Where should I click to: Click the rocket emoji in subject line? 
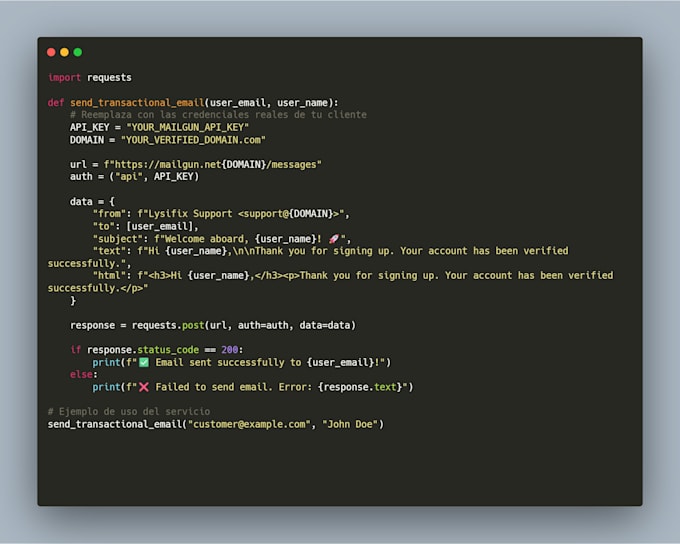(x=334, y=239)
